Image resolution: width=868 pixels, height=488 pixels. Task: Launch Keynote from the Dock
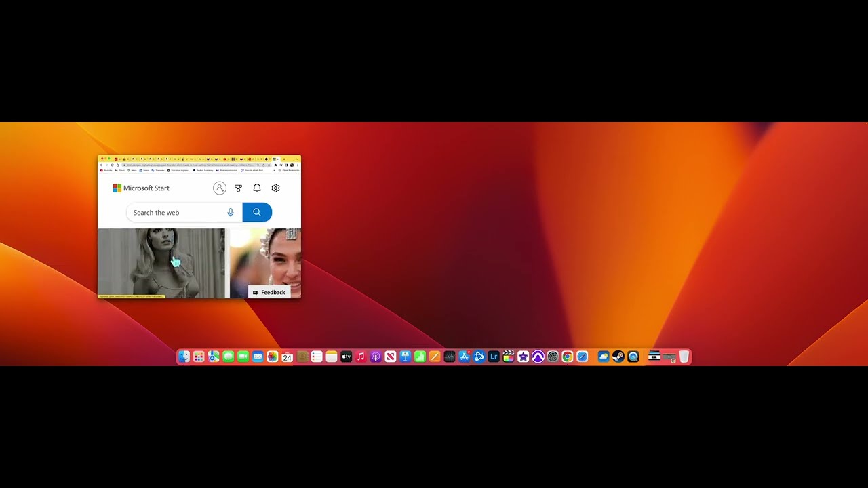[x=406, y=357]
